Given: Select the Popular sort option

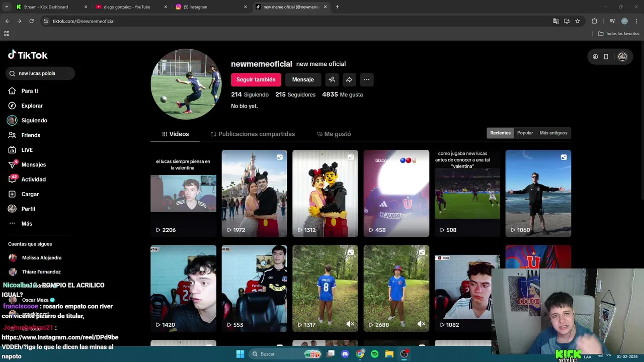Looking at the screenshot, I should (x=525, y=133).
